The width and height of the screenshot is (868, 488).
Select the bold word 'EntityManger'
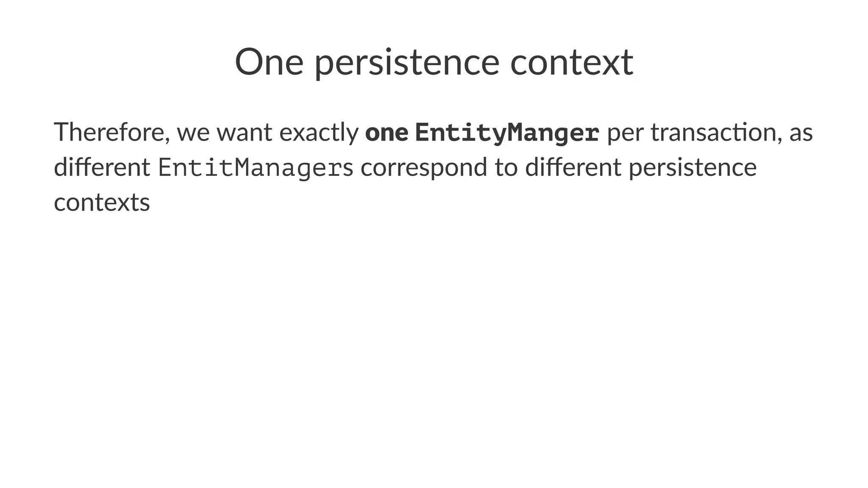click(x=507, y=132)
